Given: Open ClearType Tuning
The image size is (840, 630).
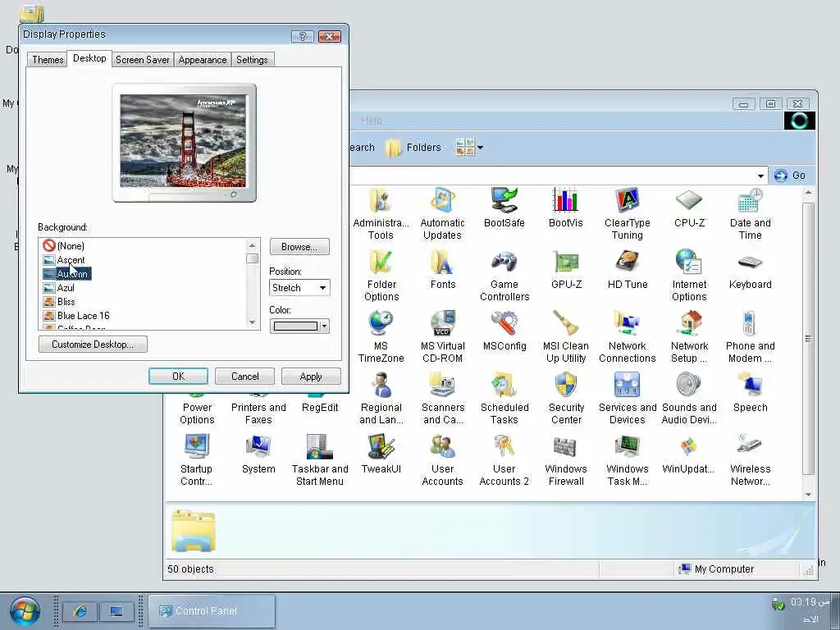Looking at the screenshot, I should tap(628, 214).
